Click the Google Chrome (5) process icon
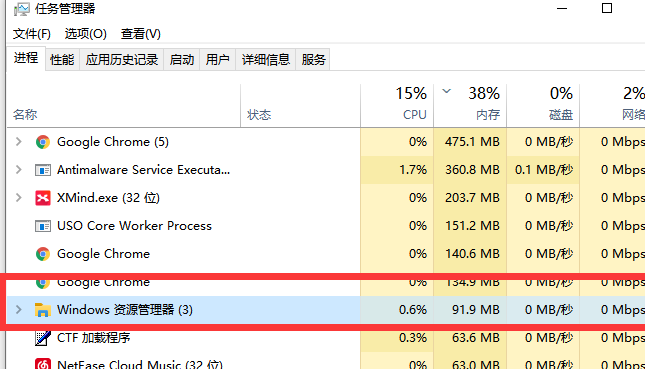Screen dimensions: 645x369 click(43, 142)
